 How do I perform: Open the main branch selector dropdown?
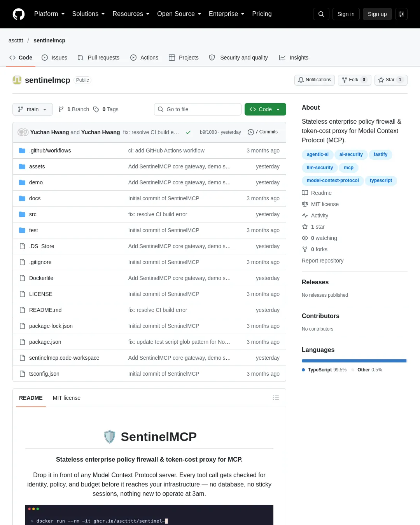[32, 109]
